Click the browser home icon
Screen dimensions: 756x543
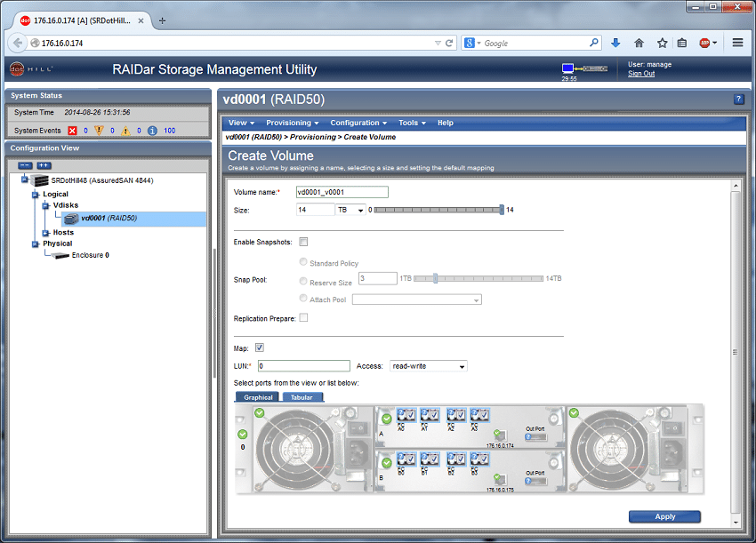tap(639, 43)
